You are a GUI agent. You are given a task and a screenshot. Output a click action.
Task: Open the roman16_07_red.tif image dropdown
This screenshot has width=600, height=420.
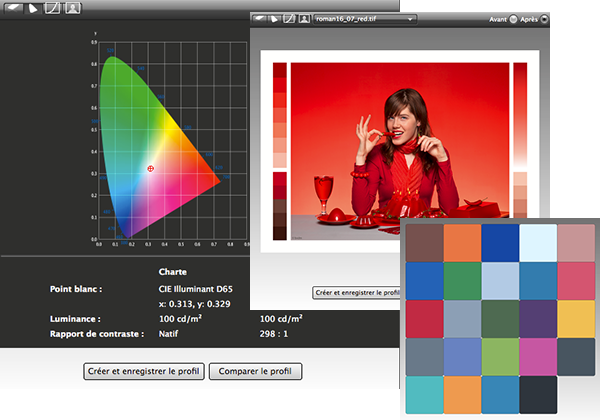click(365, 19)
